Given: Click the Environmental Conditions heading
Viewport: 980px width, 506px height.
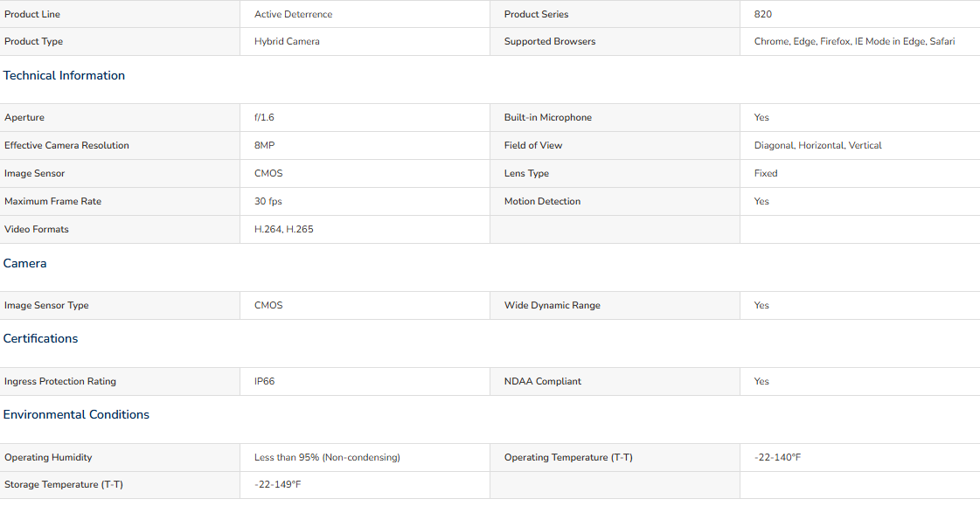Looking at the screenshot, I should coord(76,415).
